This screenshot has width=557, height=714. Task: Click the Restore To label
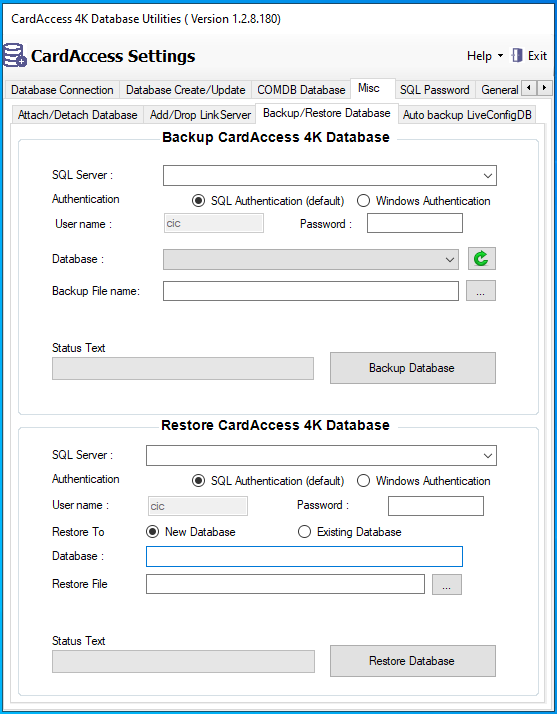[78, 532]
